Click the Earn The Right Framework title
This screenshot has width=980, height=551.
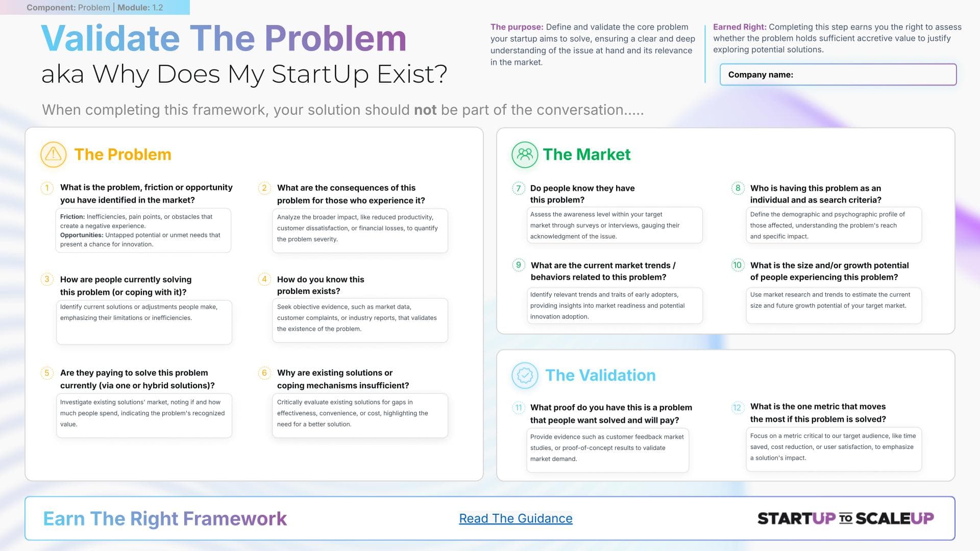coord(165,518)
